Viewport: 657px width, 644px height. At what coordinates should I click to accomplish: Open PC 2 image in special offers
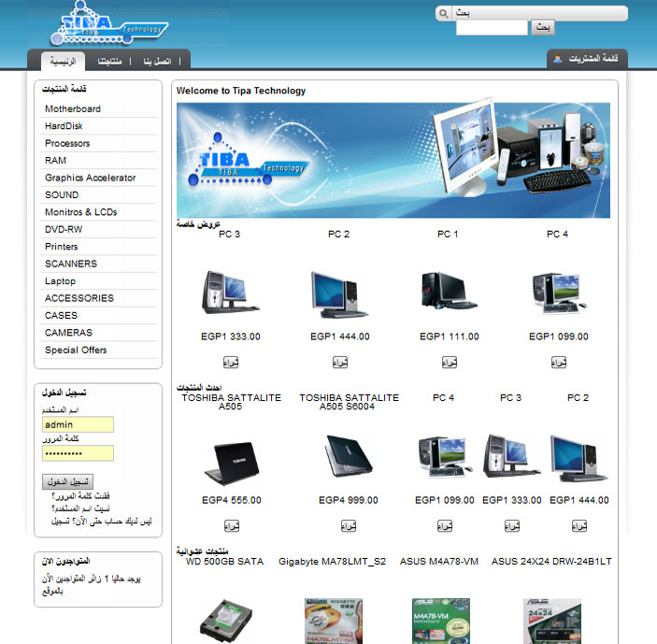pos(339,294)
